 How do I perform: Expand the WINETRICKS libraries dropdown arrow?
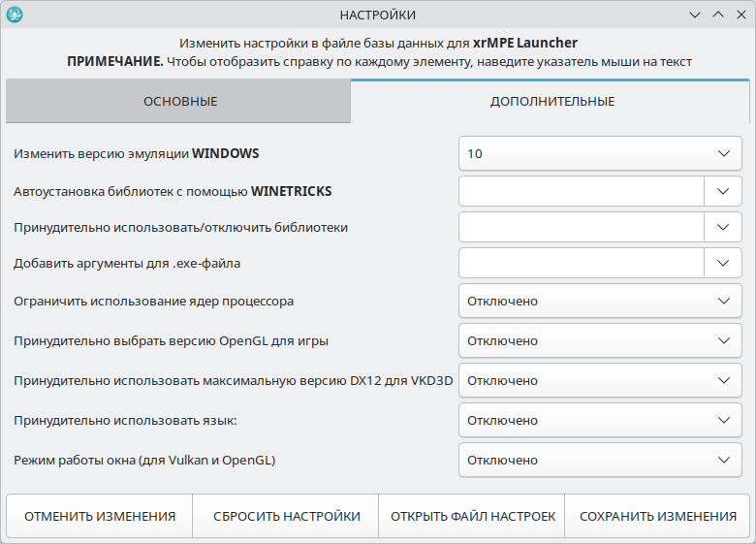pos(723,191)
